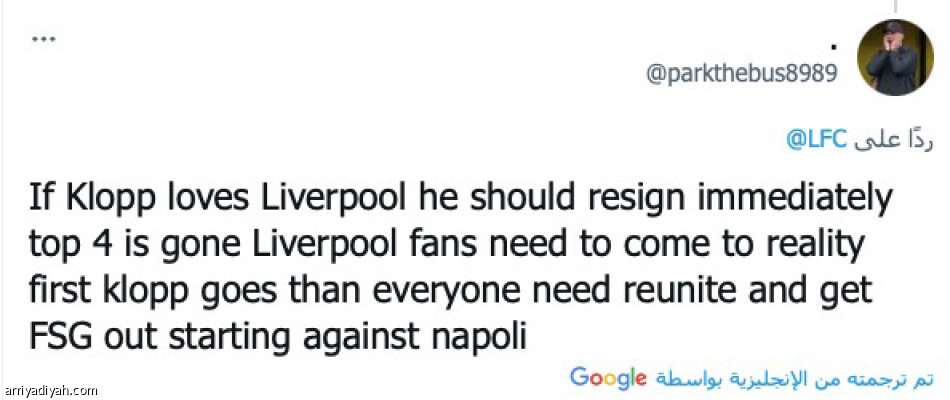The height and width of the screenshot is (400, 950).
Task: Open the @parkthebus8989 profile handle
Action: [741, 77]
